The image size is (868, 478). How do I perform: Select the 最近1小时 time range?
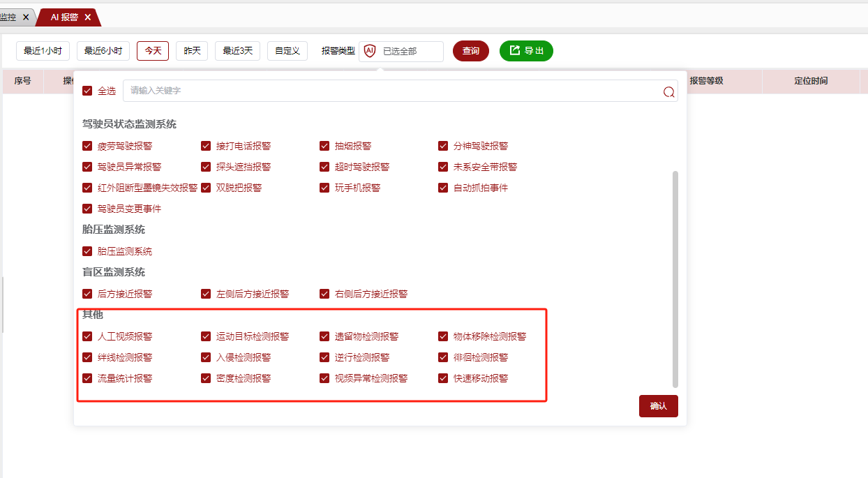click(x=43, y=51)
